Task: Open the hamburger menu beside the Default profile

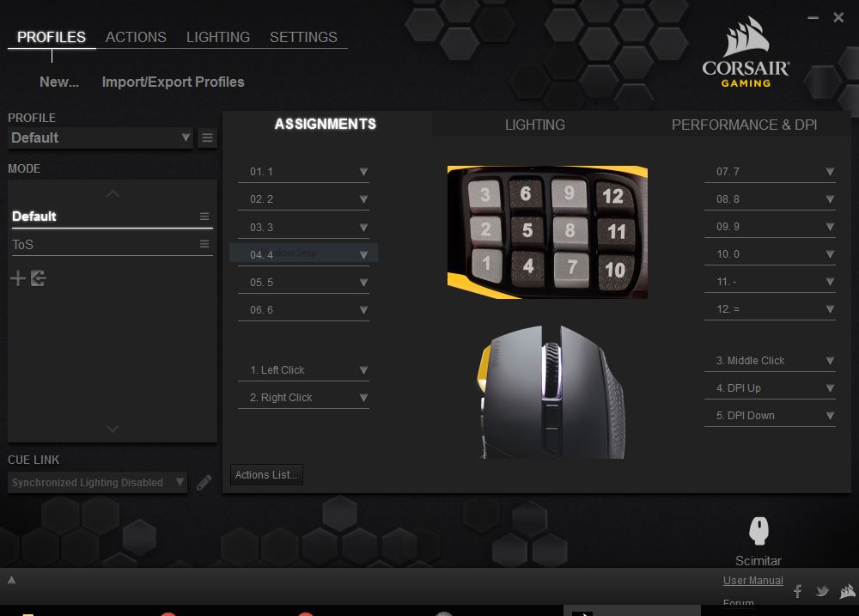Action: pyautogui.click(x=207, y=137)
